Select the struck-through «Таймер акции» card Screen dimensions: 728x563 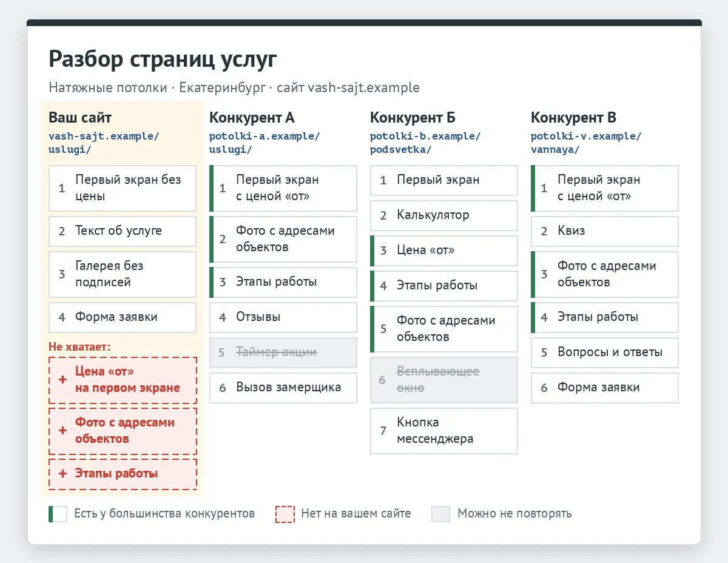(x=283, y=352)
